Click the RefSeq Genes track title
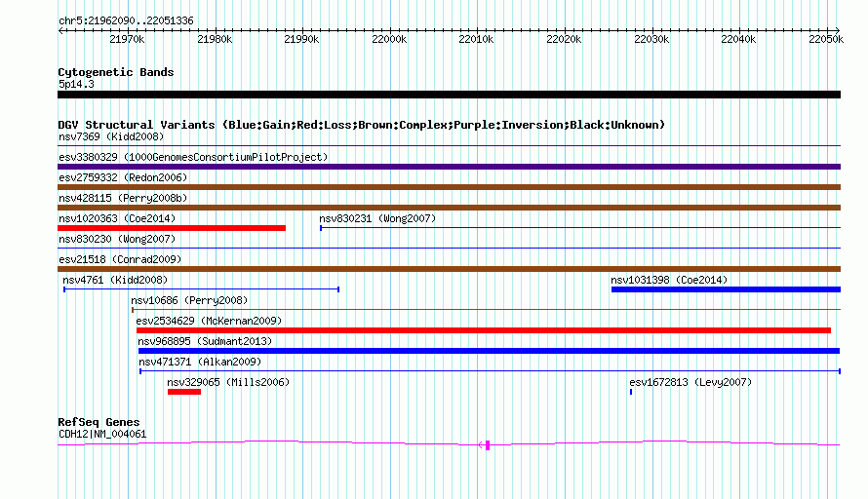The height and width of the screenshot is (499, 868). tap(99, 422)
